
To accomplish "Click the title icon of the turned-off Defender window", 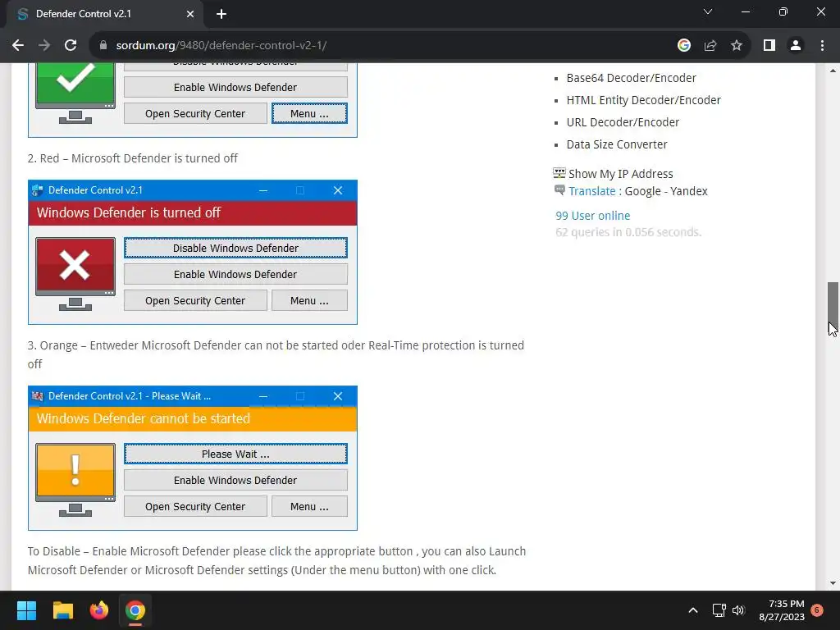I will pos(38,190).
